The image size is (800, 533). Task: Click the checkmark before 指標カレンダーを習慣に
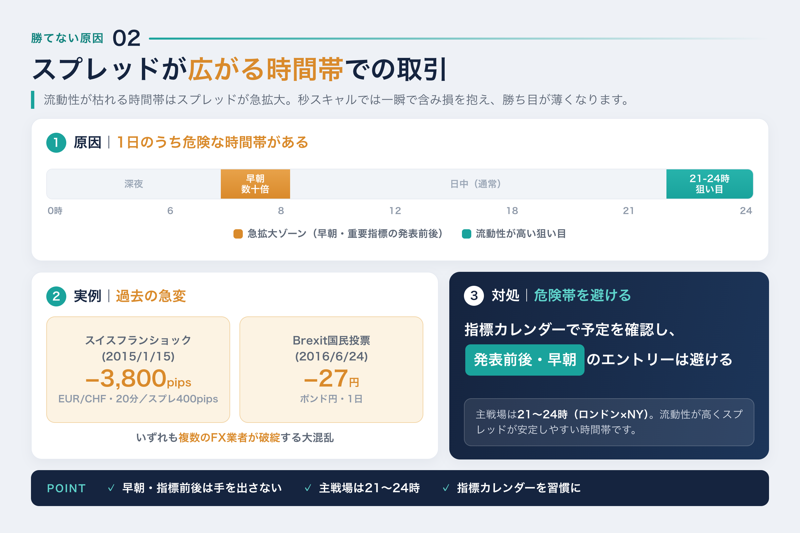445,488
